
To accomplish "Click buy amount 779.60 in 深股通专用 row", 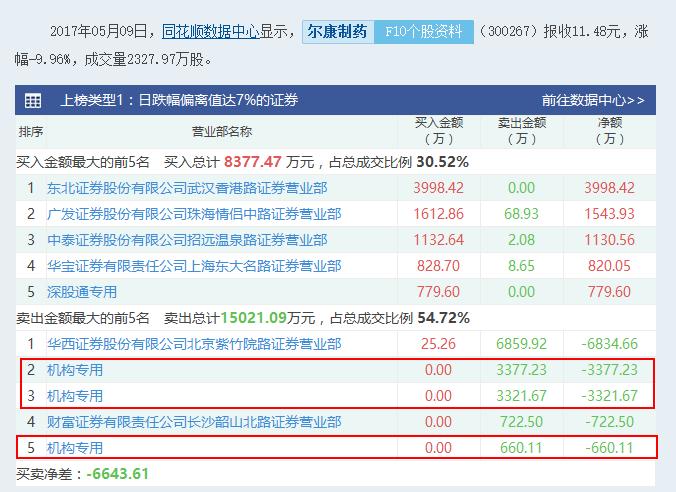I will pyautogui.click(x=438, y=292).
